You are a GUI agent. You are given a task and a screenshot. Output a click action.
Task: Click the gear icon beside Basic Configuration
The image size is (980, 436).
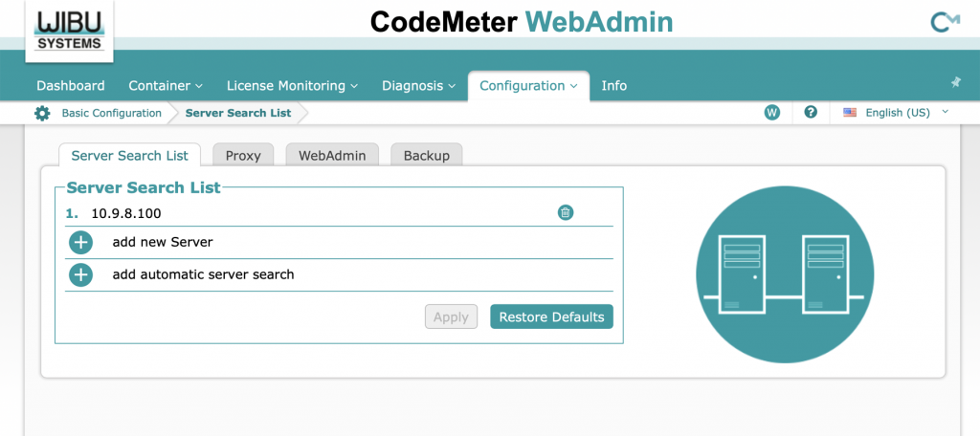tap(42, 114)
